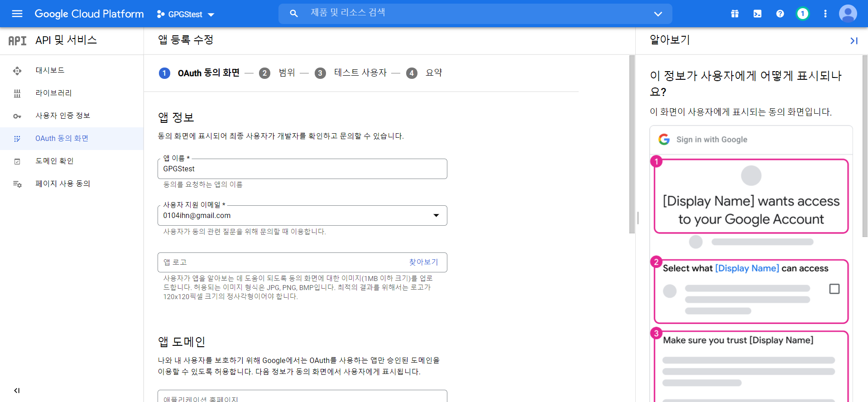Click the Google Cloud Platform logo

[89, 14]
